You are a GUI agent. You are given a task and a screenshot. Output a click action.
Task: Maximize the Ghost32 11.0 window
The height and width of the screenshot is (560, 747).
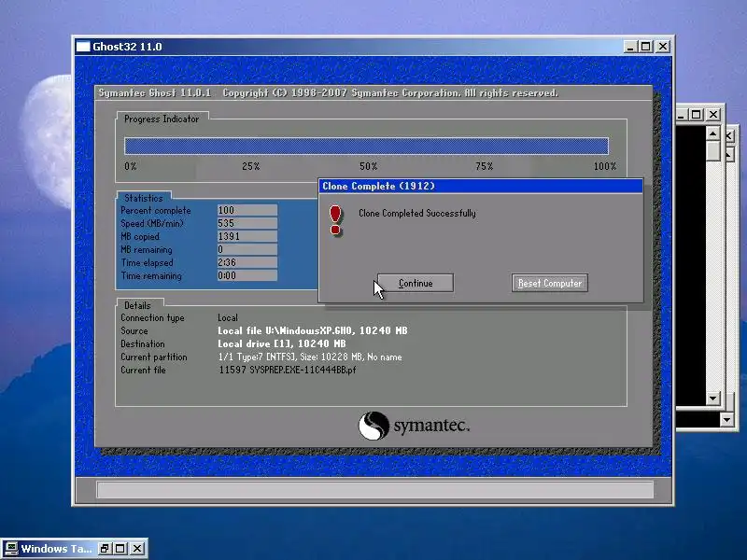646,47
